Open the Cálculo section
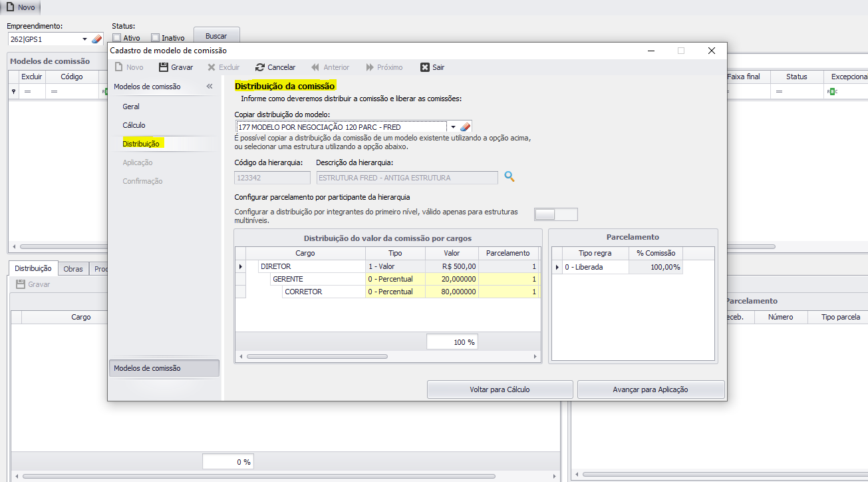The height and width of the screenshot is (482, 868). click(x=134, y=125)
